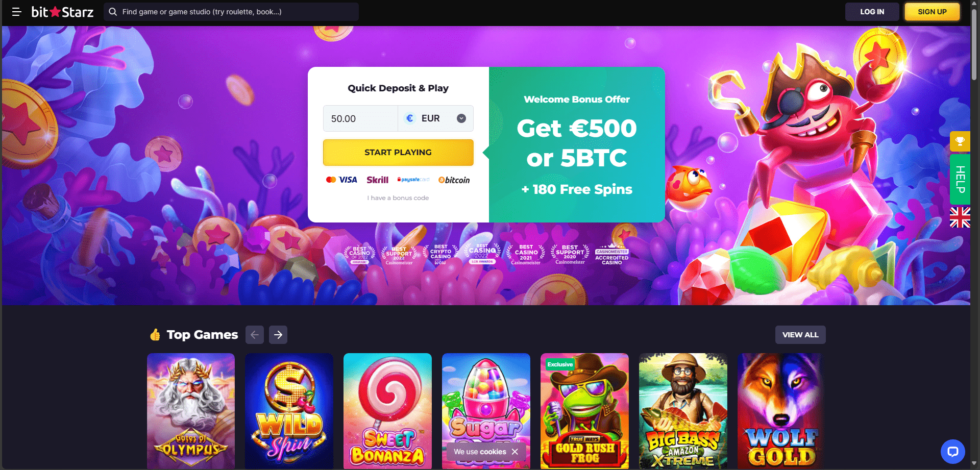Click the SIGN UP button
980x470 pixels.
932,12
